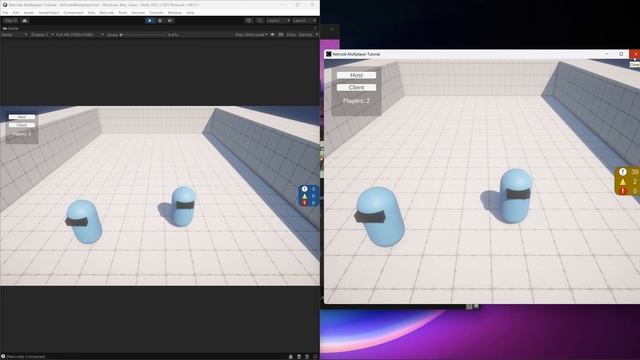Minimize the Netcode Multiplayer Tutorial build window
The height and width of the screenshot is (360, 640).
coord(607,54)
